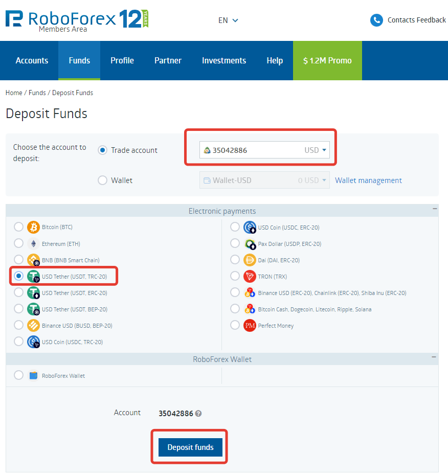The image size is (448, 476).
Task: Open the $1.2M Promo tab
Action: (327, 60)
